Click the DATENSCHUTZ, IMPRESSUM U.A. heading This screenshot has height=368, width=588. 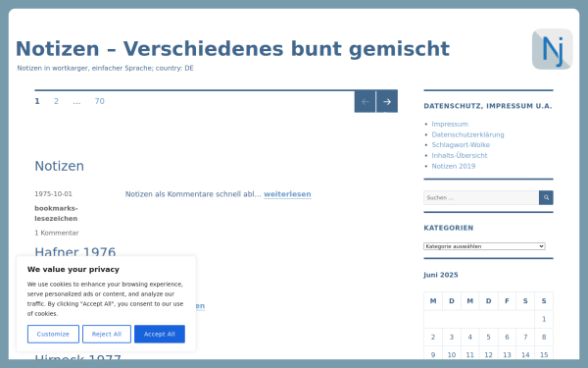pyautogui.click(x=488, y=106)
